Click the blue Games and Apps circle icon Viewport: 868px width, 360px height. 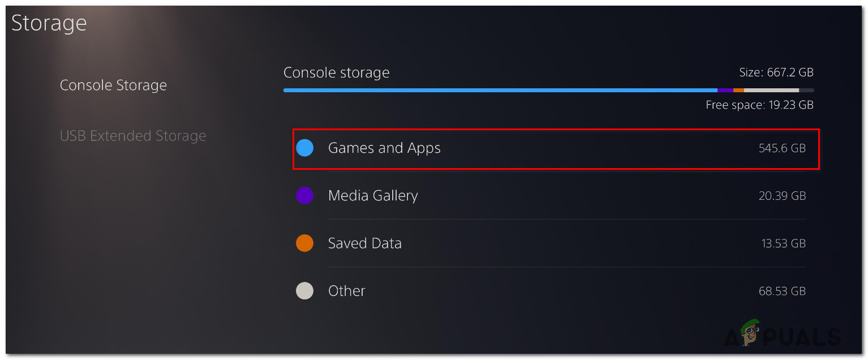click(304, 148)
